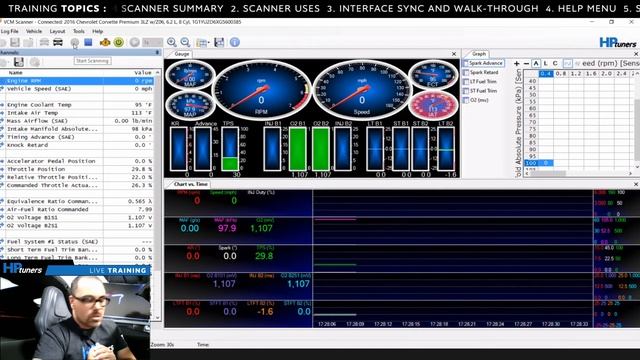Click the zoom in magnifier icon
Image resolution: width=640 pixels, height=360 pixels.
(172, 42)
